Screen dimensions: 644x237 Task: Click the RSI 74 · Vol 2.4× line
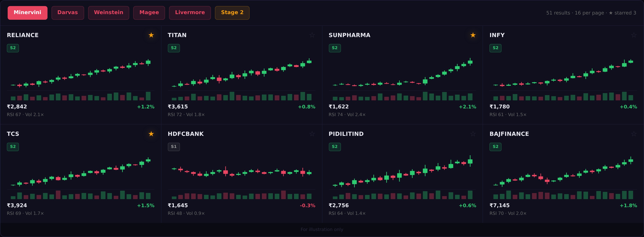347,115
